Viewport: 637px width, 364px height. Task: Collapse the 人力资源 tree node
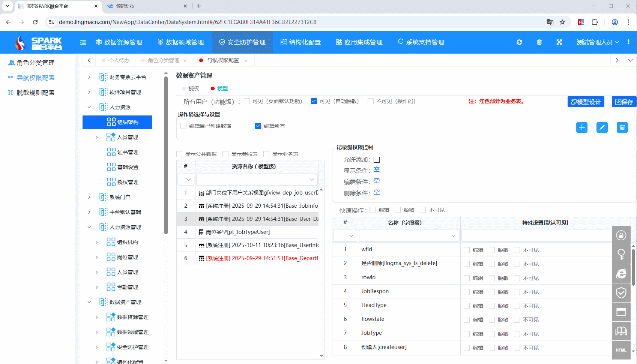point(89,107)
